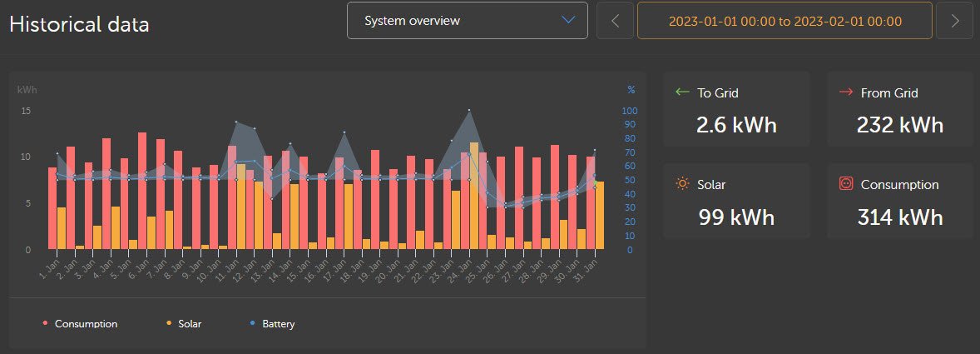This screenshot has width=980, height=354.
Task: Open the System overview dropdown
Action: [467, 21]
